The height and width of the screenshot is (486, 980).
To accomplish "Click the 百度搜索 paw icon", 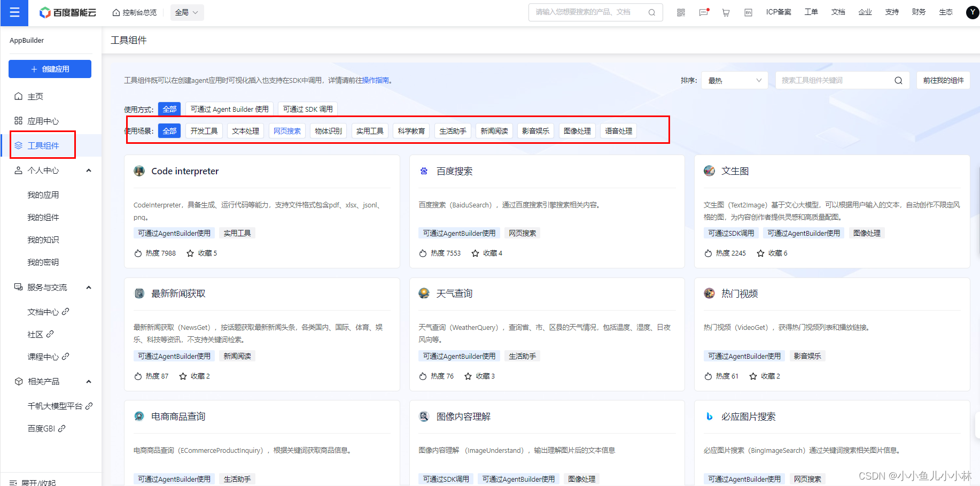I will tap(424, 171).
